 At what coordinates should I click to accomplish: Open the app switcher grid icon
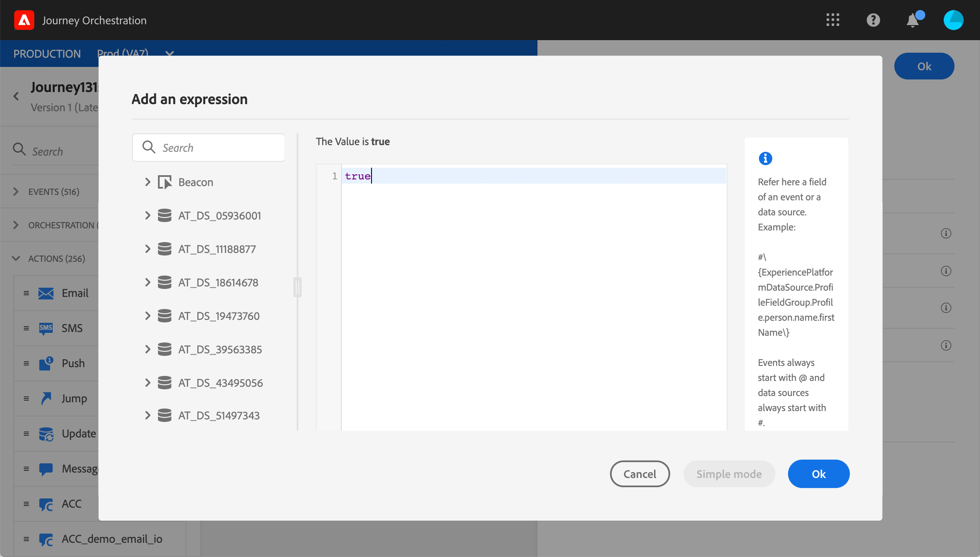pyautogui.click(x=832, y=20)
